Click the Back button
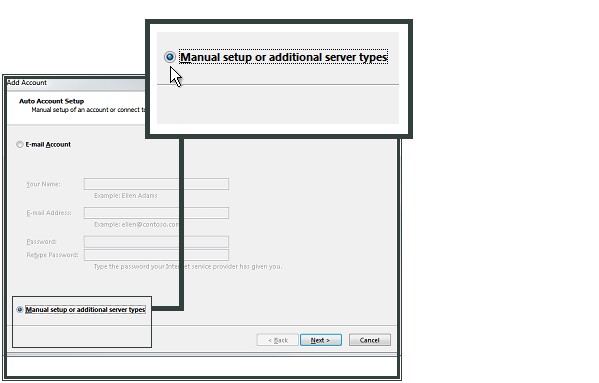 click(277, 340)
